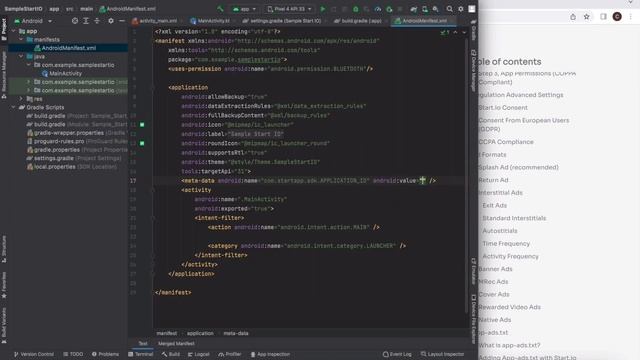This screenshot has width=640, height=360.
Task: Open Version Control tool window
Action: coord(33,354)
